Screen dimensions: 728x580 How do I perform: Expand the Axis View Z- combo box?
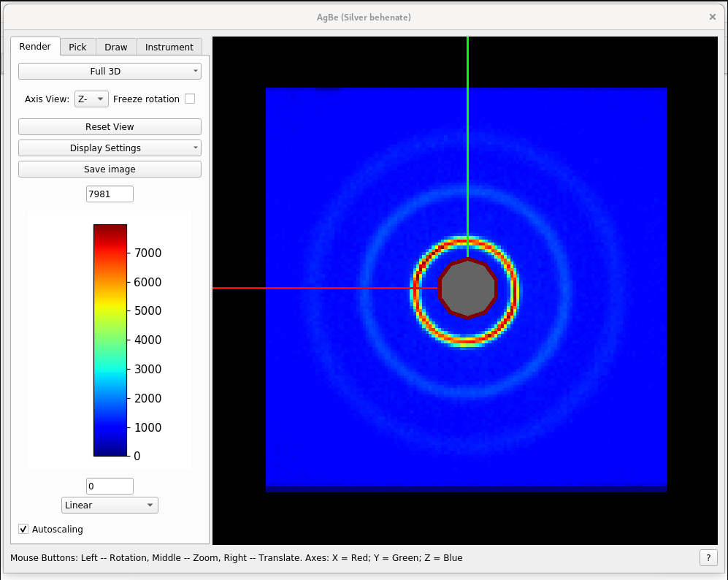(91, 99)
